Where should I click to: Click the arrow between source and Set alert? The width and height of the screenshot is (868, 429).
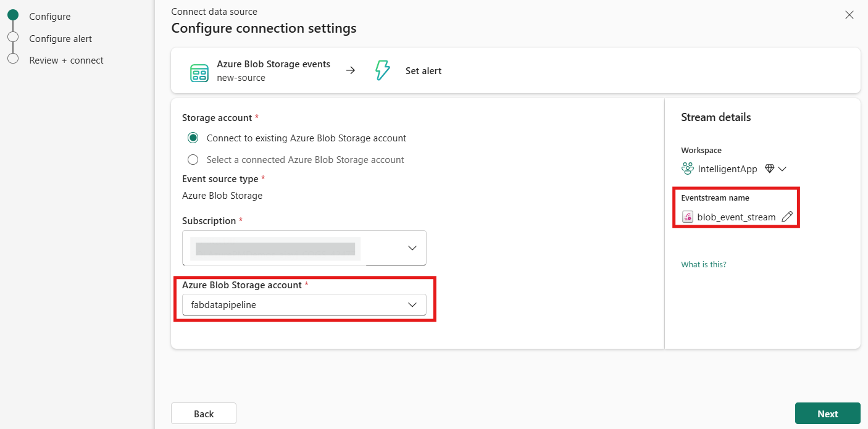click(x=351, y=70)
